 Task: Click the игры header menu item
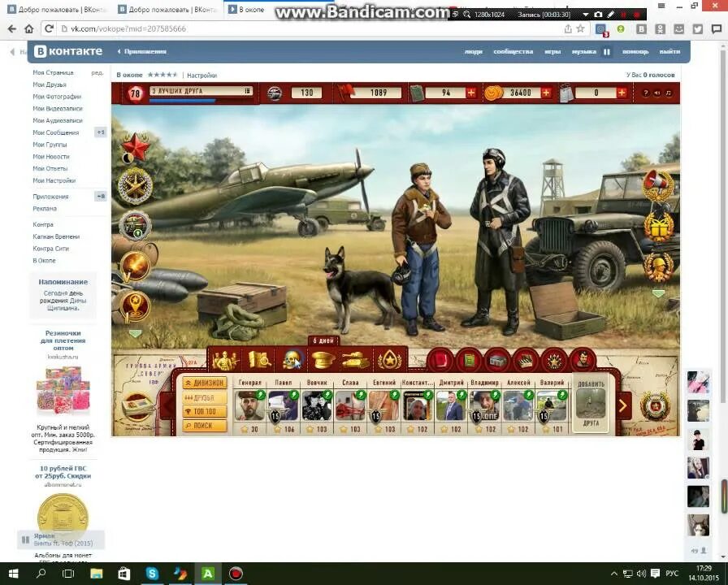(552, 51)
